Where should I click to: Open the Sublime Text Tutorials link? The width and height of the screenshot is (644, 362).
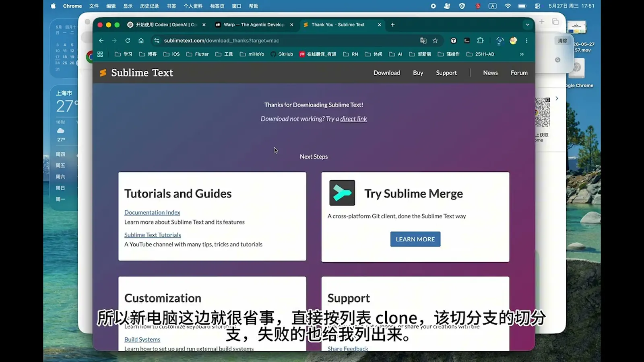(153, 235)
